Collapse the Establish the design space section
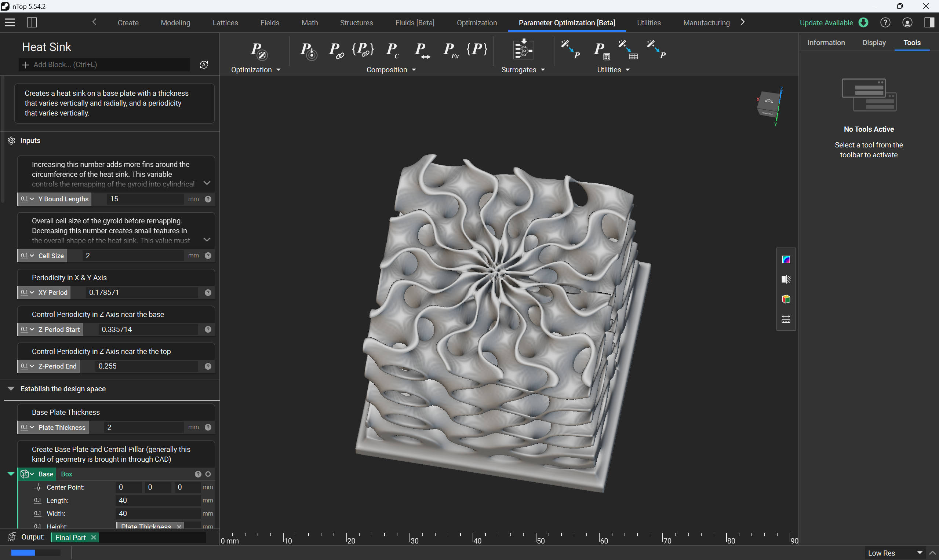This screenshot has width=939, height=560. [11, 389]
